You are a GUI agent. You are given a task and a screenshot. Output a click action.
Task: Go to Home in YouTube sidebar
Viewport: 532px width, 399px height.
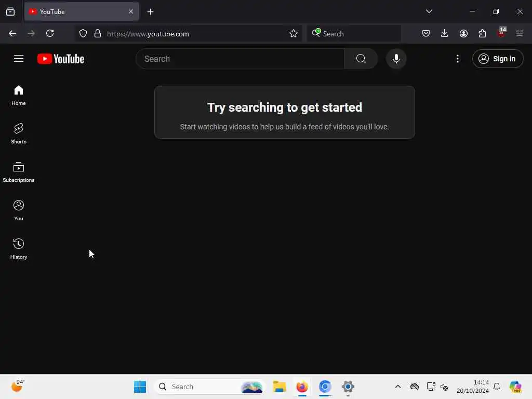point(19,96)
